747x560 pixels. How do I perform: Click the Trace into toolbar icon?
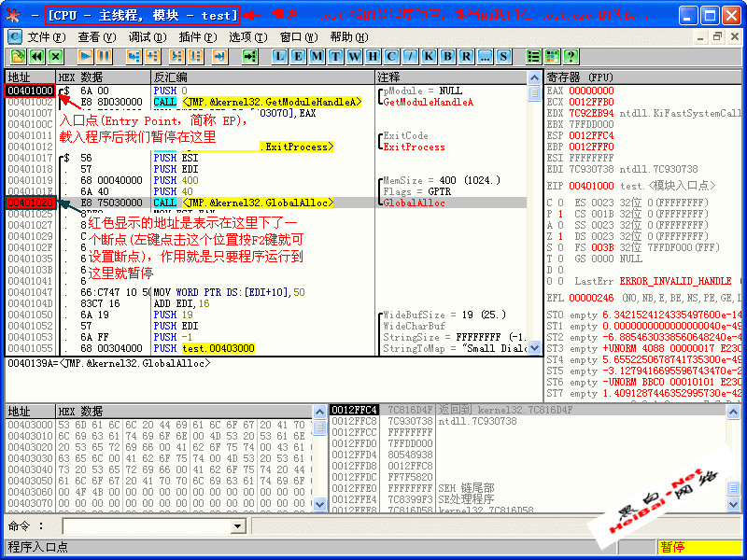point(176,57)
